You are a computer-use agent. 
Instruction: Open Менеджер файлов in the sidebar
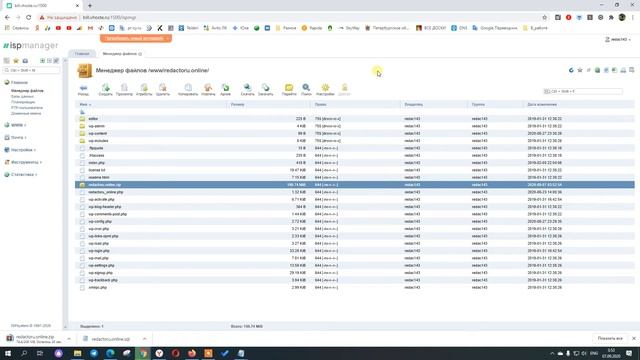click(x=27, y=91)
